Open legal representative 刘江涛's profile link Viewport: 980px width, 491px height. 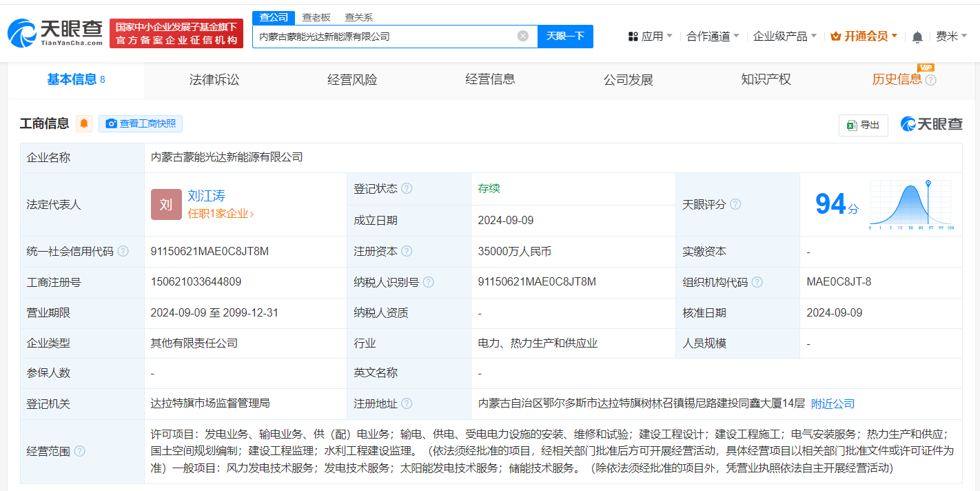[206, 196]
